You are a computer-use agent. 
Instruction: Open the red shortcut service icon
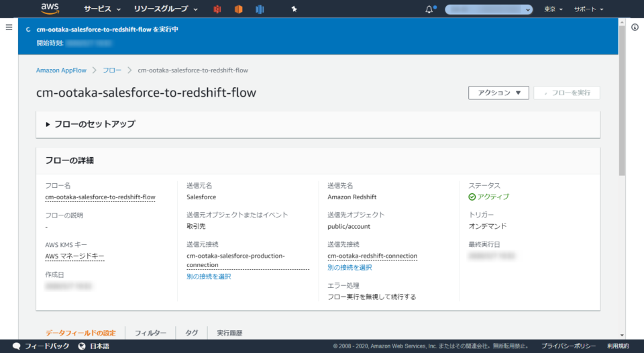pos(217,9)
